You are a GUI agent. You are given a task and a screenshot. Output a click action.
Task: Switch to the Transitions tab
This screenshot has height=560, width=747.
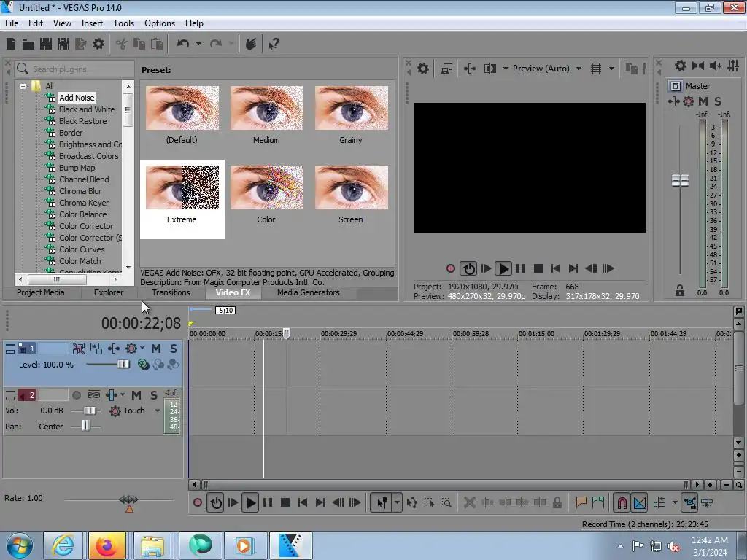pyautogui.click(x=171, y=293)
